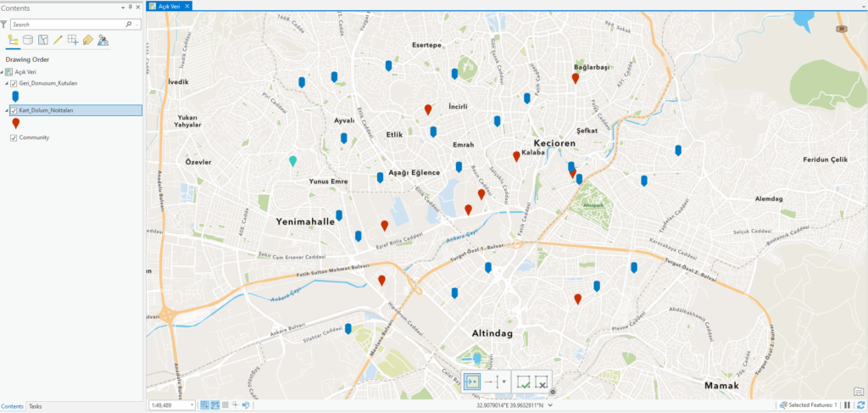Click the red point-on-line tool in editing toolbar
Screen dimensions: 868x413
point(491,382)
